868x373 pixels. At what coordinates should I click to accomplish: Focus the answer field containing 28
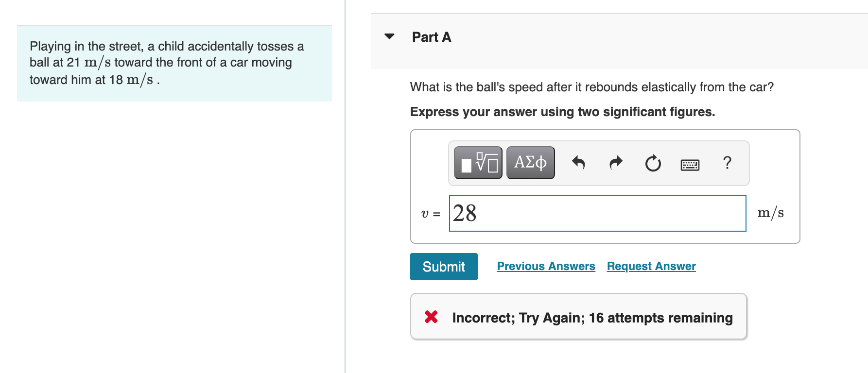pos(597,213)
